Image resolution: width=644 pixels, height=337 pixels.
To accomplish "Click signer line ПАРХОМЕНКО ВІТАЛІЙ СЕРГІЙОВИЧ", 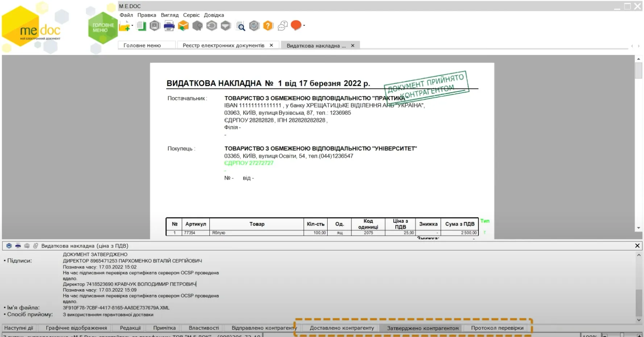I will click(x=132, y=261).
